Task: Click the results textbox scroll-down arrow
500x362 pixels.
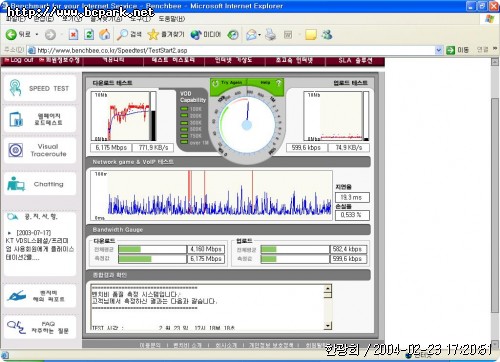Action: (x=328, y=326)
